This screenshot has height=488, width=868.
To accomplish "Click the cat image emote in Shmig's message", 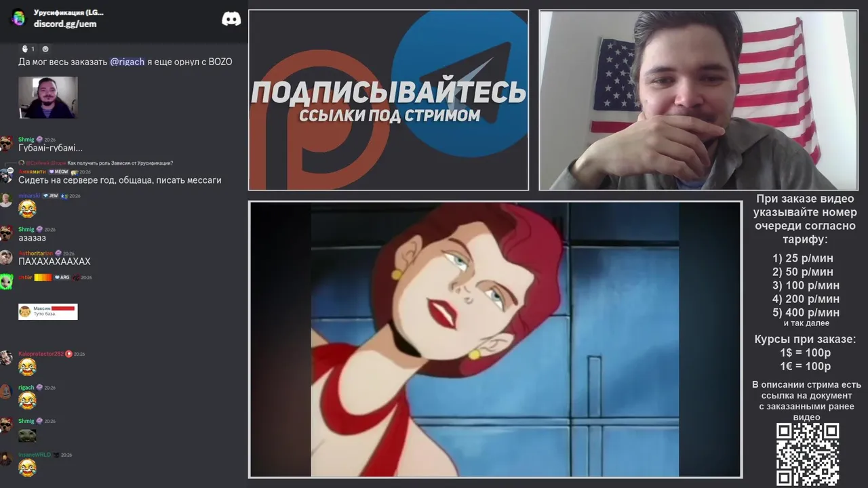I will tap(27, 434).
